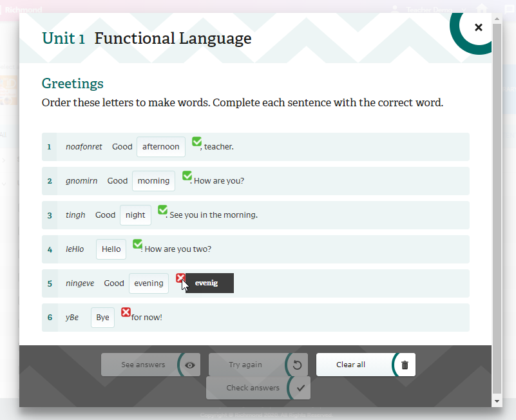Click the retry arrow icon beside Try again

point(297,365)
